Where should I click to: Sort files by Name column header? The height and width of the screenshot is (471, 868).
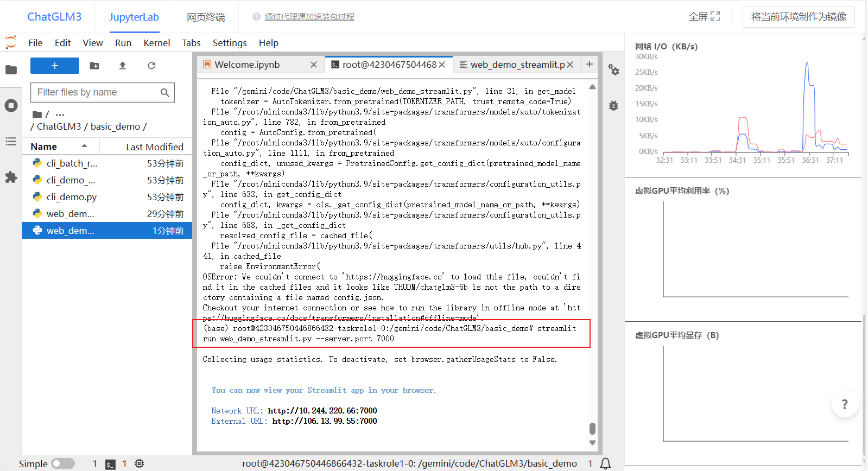(x=44, y=147)
